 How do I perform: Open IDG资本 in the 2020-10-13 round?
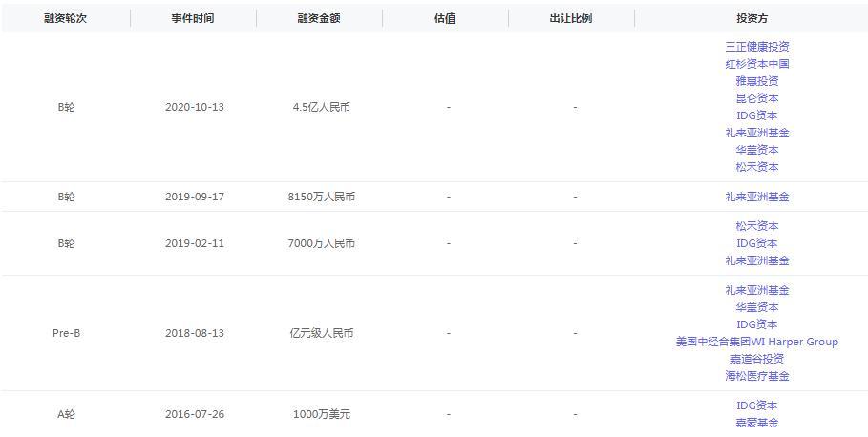click(756, 114)
